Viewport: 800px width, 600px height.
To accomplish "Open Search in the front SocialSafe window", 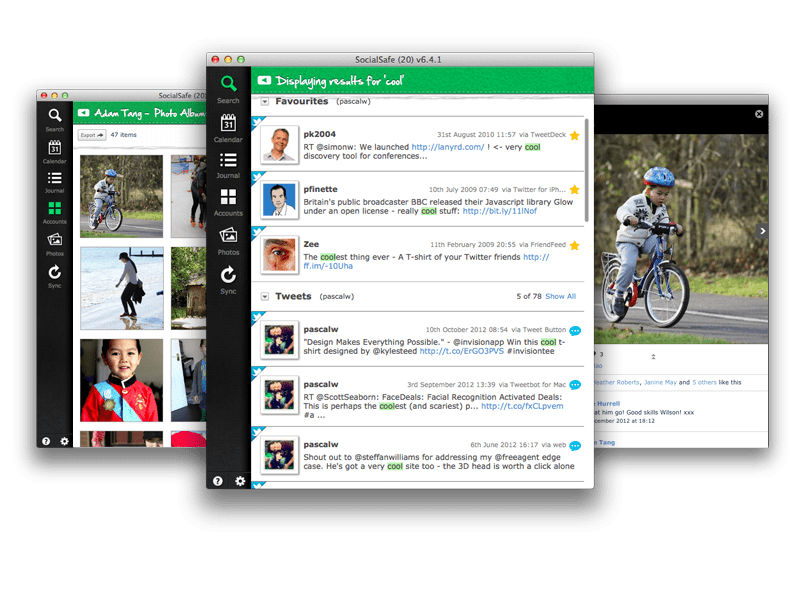I will click(x=228, y=89).
